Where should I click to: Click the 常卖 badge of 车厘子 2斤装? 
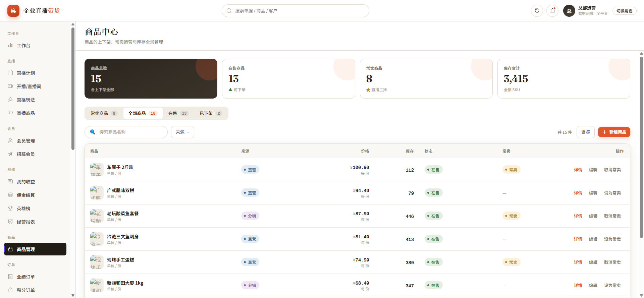(511, 170)
